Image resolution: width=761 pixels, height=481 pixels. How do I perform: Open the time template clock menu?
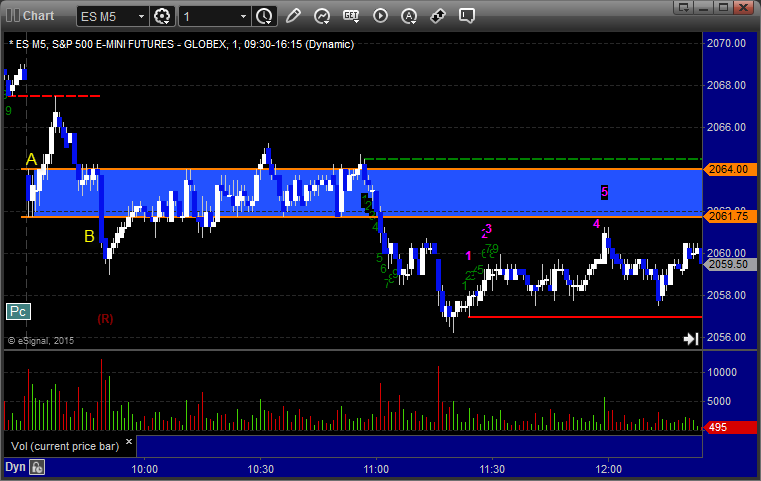coord(265,17)
